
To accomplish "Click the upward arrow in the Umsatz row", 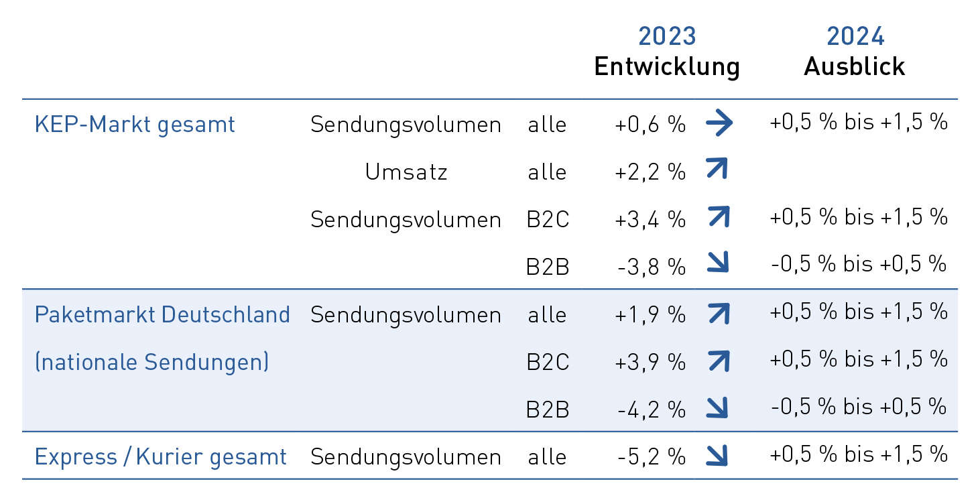I will click(717, 169).
